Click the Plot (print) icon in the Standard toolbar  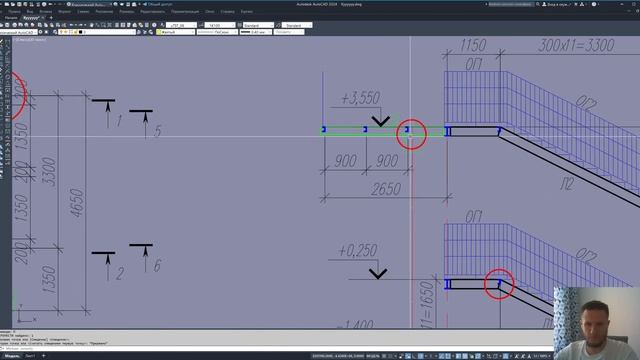pos(14,25)
